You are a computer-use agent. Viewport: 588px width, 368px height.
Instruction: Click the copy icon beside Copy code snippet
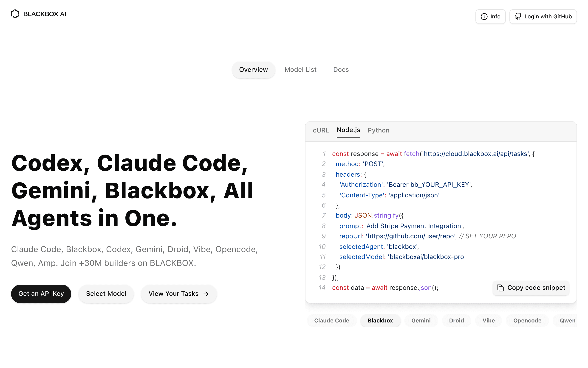[x=500, y=288]
